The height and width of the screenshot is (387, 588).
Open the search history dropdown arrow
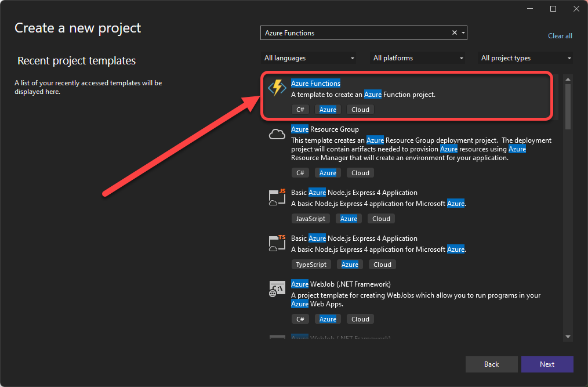pyautogui.click(x=463, y=32)
